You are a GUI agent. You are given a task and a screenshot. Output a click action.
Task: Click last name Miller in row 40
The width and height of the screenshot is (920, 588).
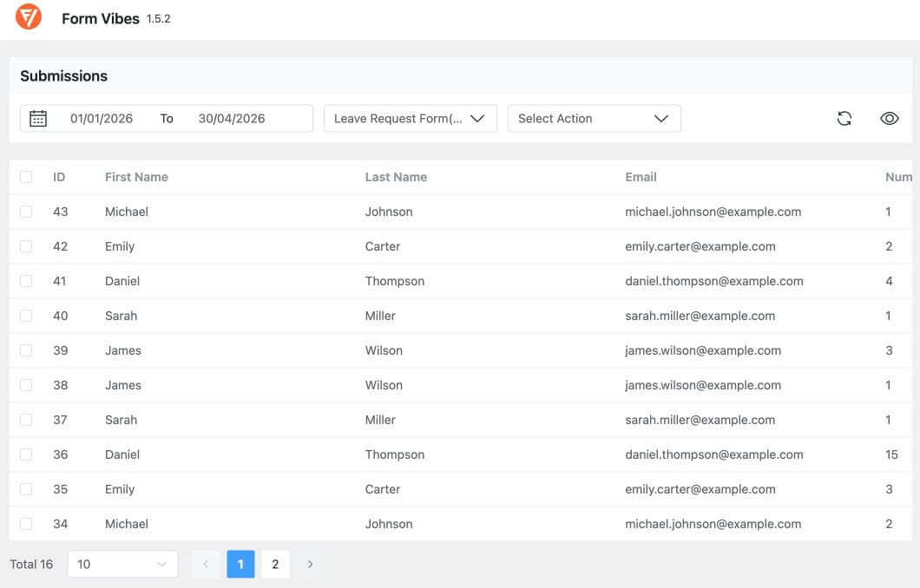pos(380,316)
